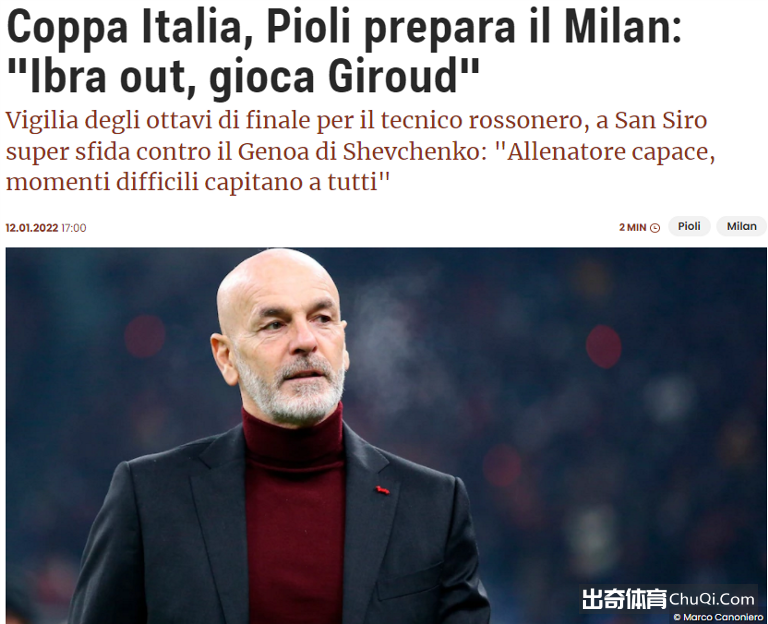This screenshot has height=624, width=768.
Task: Click the word Giroud in the headline
Action: coord(393,76)
